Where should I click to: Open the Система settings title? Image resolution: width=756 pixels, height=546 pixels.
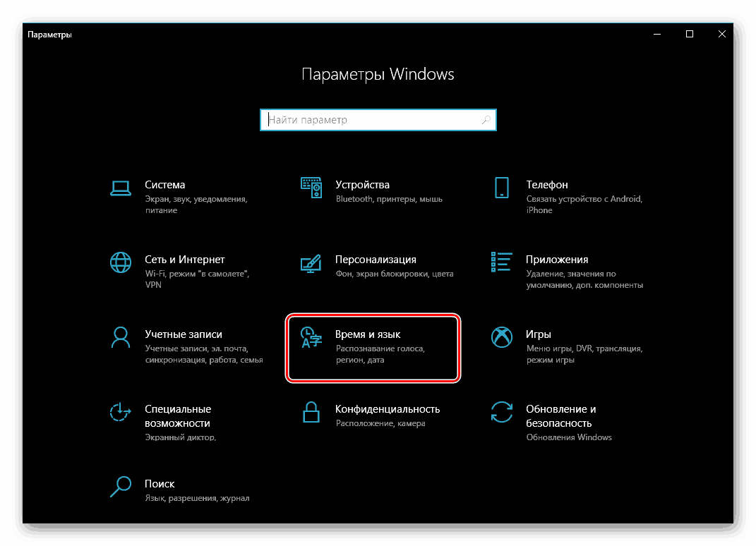coord(165,185)
